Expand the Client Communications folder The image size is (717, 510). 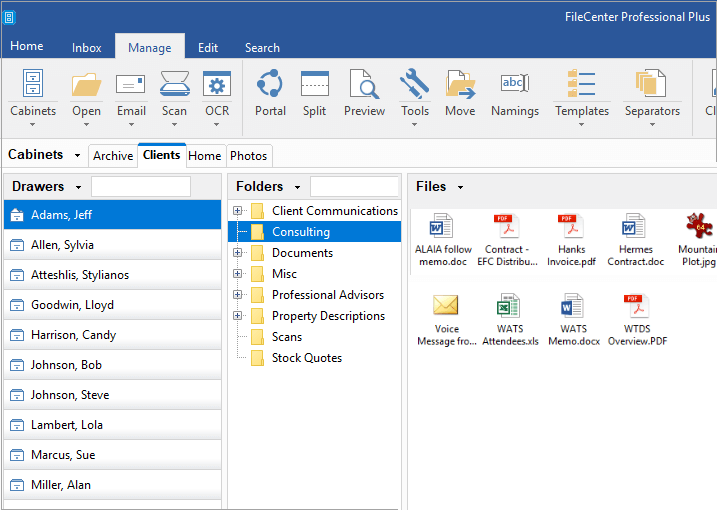click(238, 211)
